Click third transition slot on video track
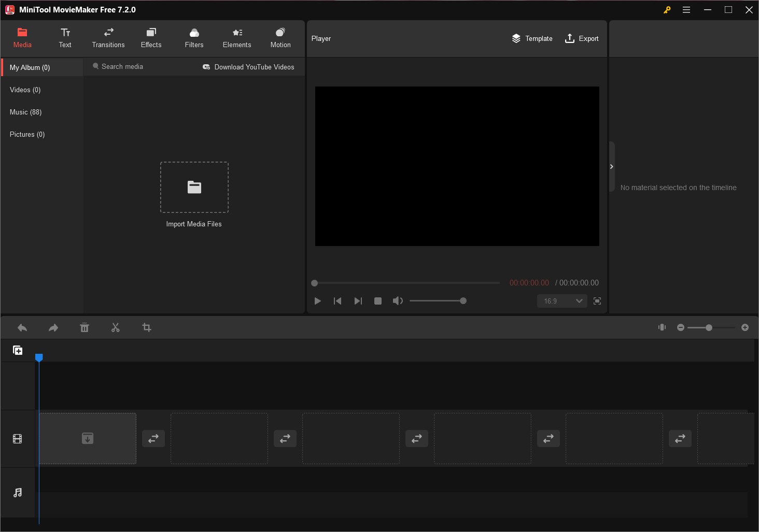 pos(417,438)
